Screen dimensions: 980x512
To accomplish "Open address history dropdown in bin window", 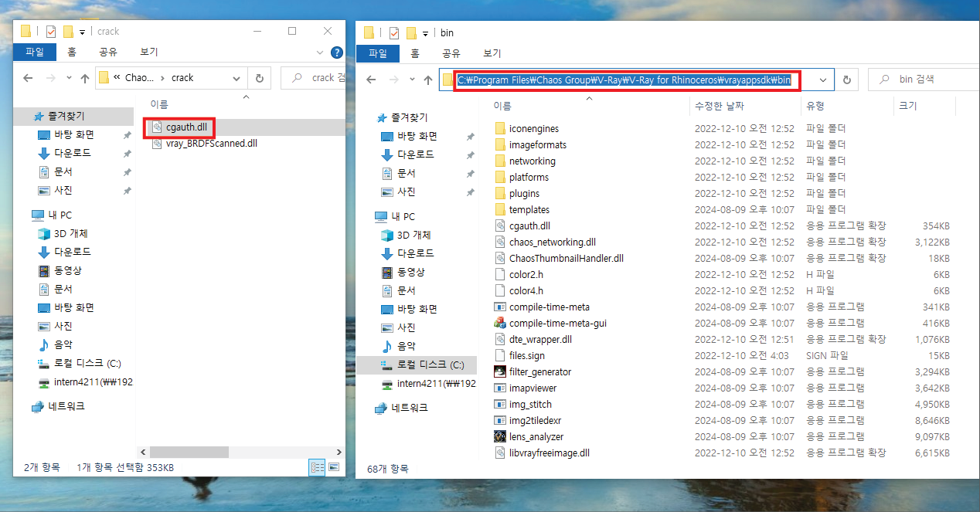I will click(x=824, y=80).
